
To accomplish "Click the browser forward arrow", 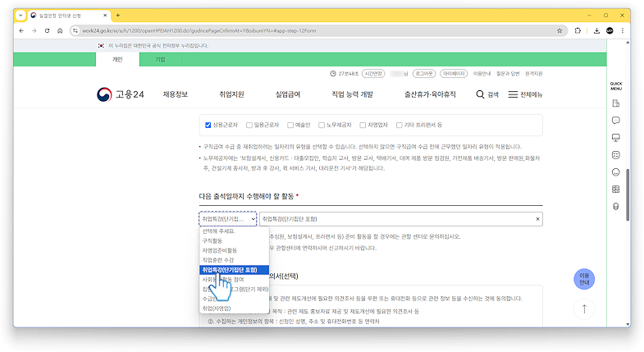I will tap(34, 31).
